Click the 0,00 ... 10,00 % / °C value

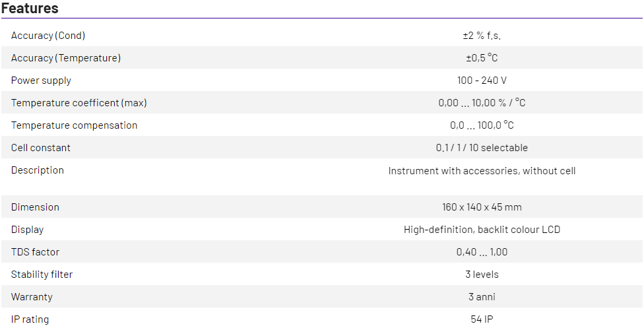click(x=482, y=103)
